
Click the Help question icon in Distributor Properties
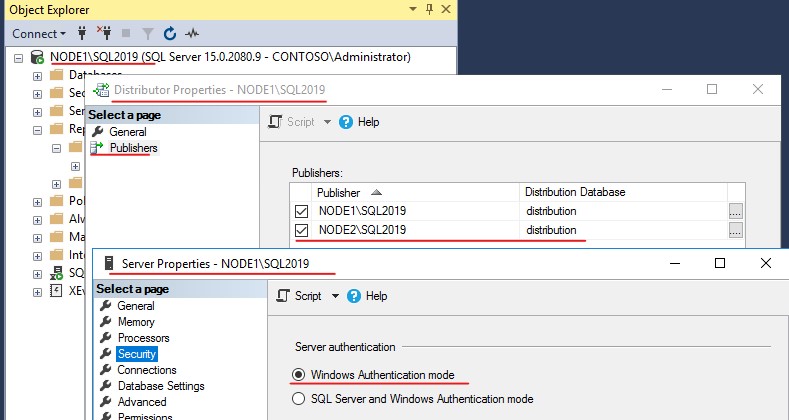point(346,122)
